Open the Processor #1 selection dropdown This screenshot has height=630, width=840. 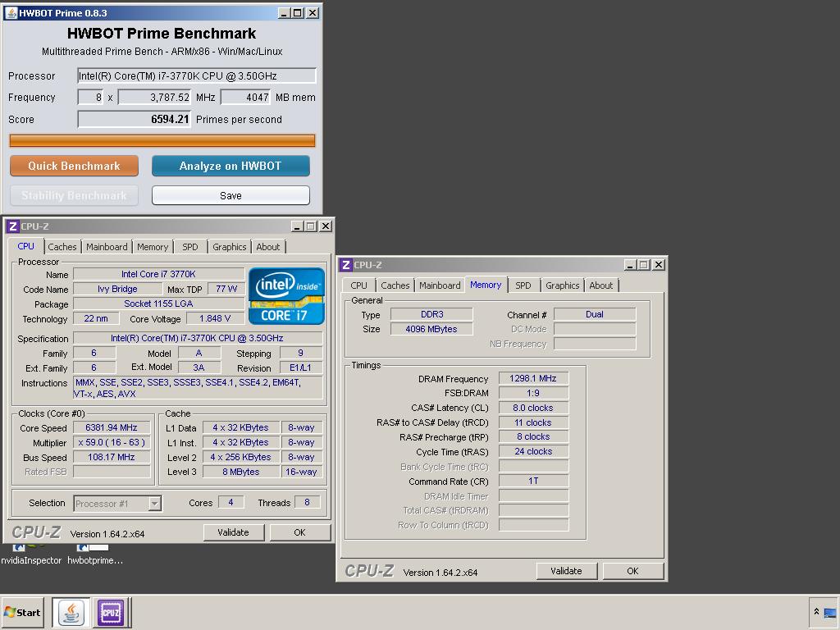(154, 504)
